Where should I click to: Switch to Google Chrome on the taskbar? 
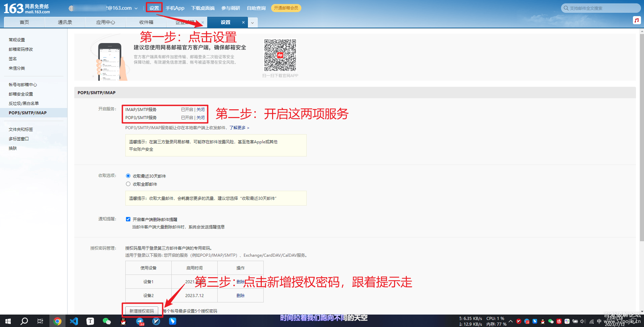pyautogui.click(x=57, y=321)
